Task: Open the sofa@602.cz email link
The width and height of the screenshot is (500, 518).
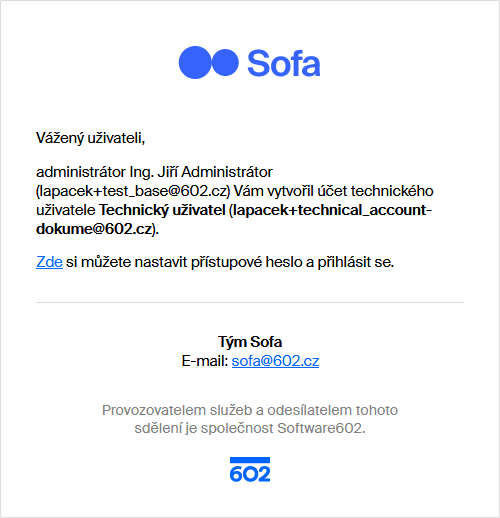Action: pyautogui.click(x=275, y=361)
